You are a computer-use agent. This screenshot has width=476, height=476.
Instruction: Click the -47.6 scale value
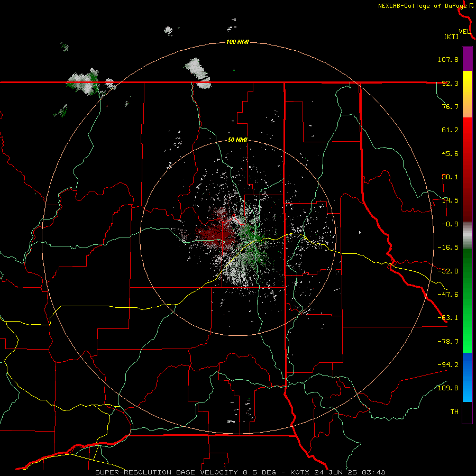pos(448,295)
